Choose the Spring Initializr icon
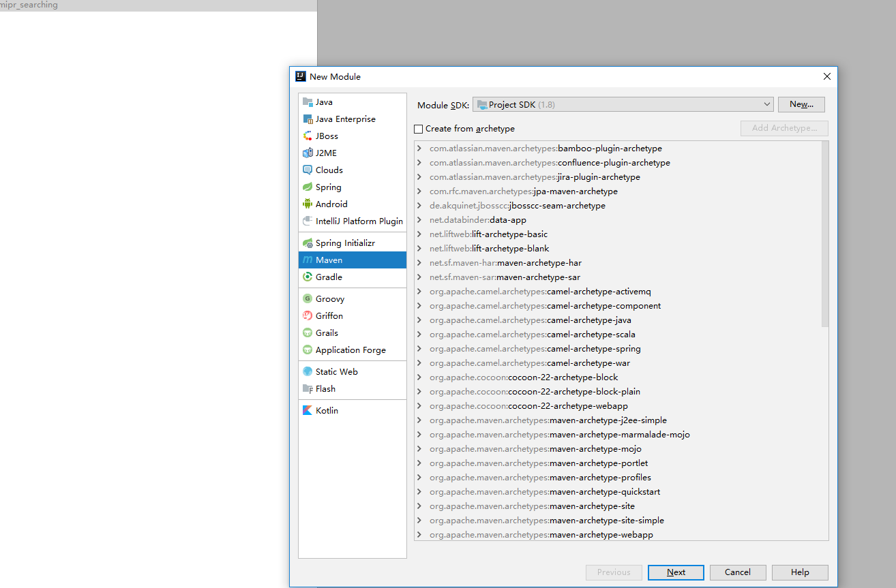This screenshot has height=588, width=896. pyautogui.click(x=308, y=243)
